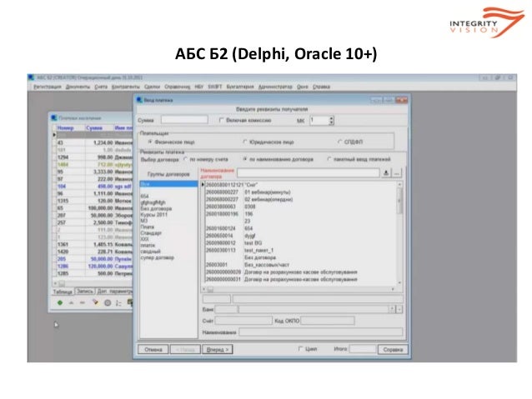Screen dimensions: 532x399
Task: Choose 'по наименованию договора' radio option
Action: [x=245, y=159]
